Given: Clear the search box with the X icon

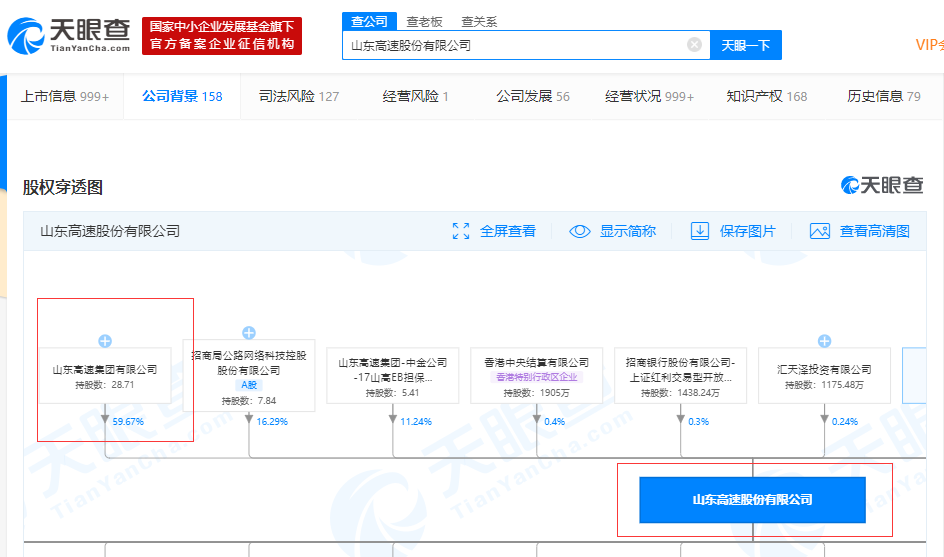Looking at the screenshot, I should coord(694,45).
